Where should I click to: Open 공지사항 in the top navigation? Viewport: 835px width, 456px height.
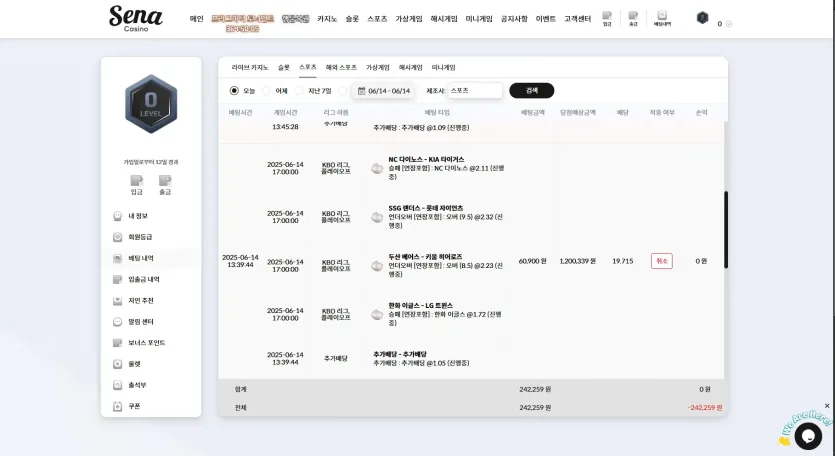pos(514,19)
